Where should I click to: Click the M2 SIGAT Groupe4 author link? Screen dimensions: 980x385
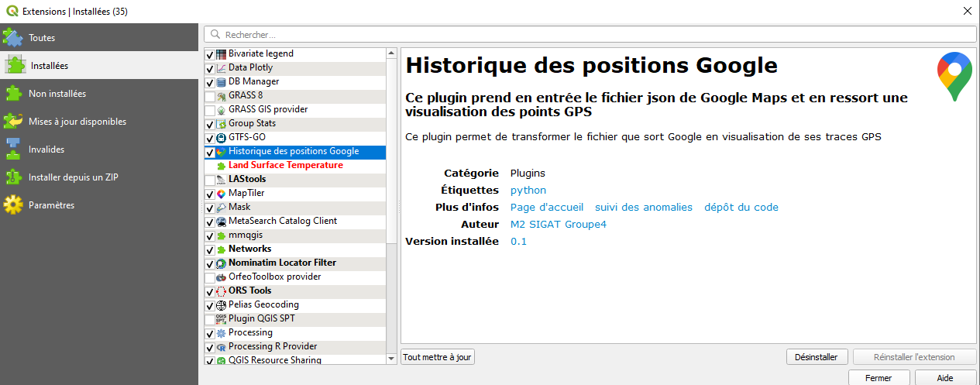[559, 224]
